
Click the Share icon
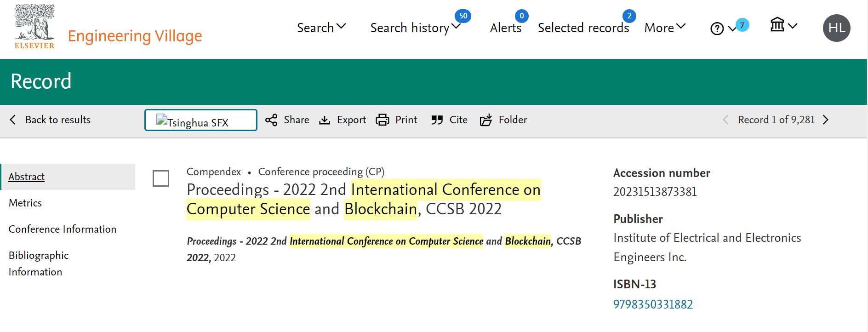click(x=271, y=120)
